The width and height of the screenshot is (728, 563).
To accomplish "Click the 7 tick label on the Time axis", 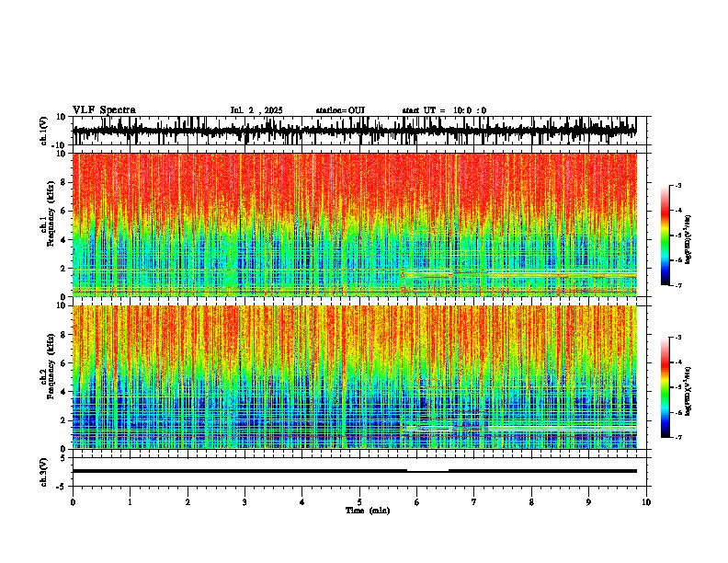I will (474, 502).
